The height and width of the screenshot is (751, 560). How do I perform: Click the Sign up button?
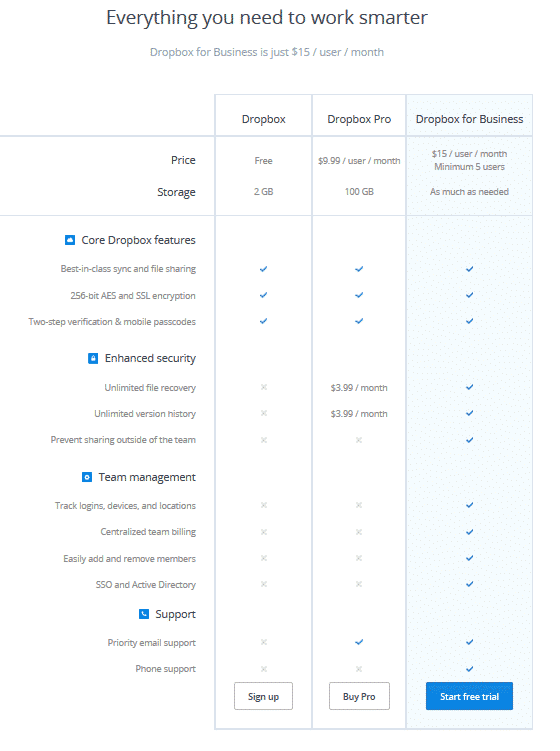coord(263,696)
